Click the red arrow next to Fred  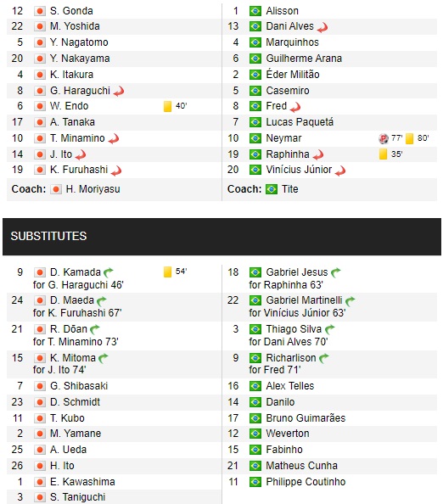pyautogui.click(x=295, y=108)
